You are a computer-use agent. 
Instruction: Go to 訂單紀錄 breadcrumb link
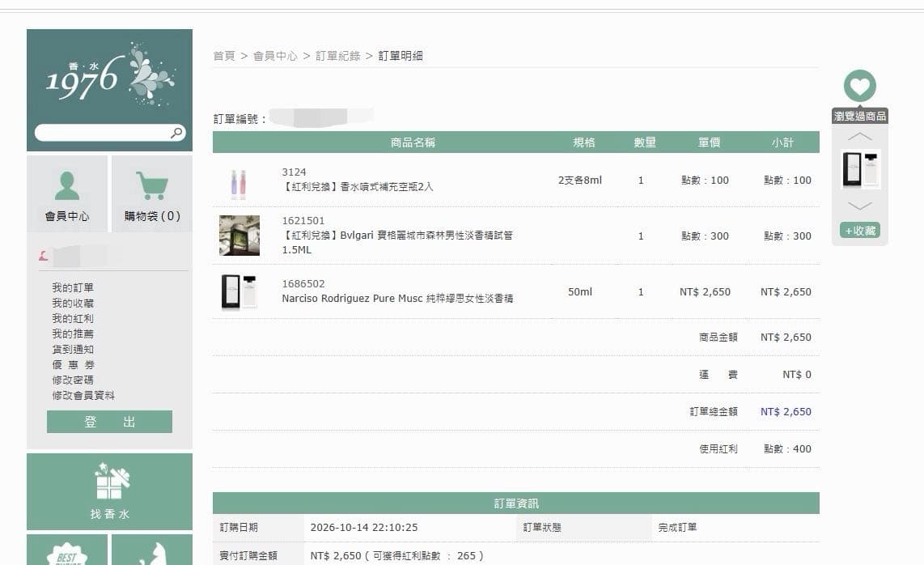coord(337,56)
